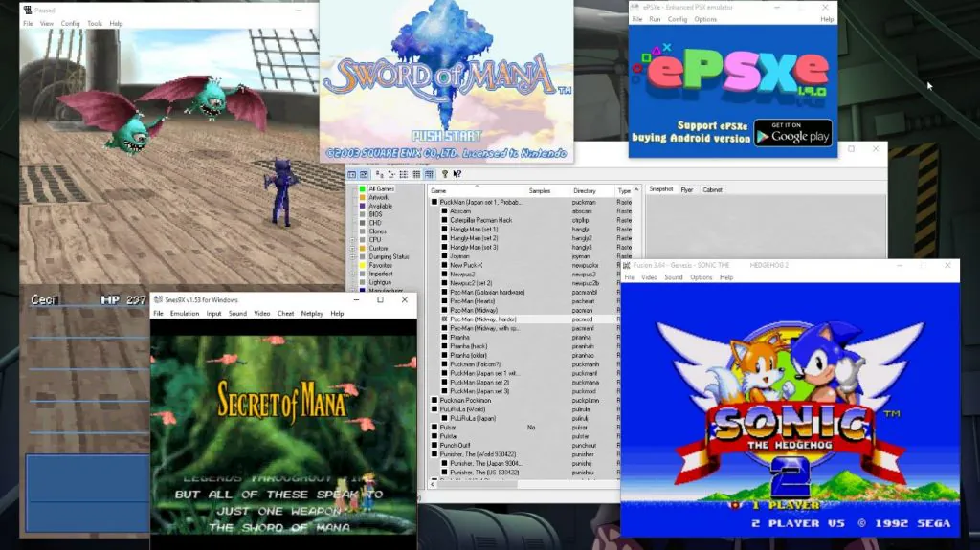Select the Lightgun folder icon

(362, 282)
